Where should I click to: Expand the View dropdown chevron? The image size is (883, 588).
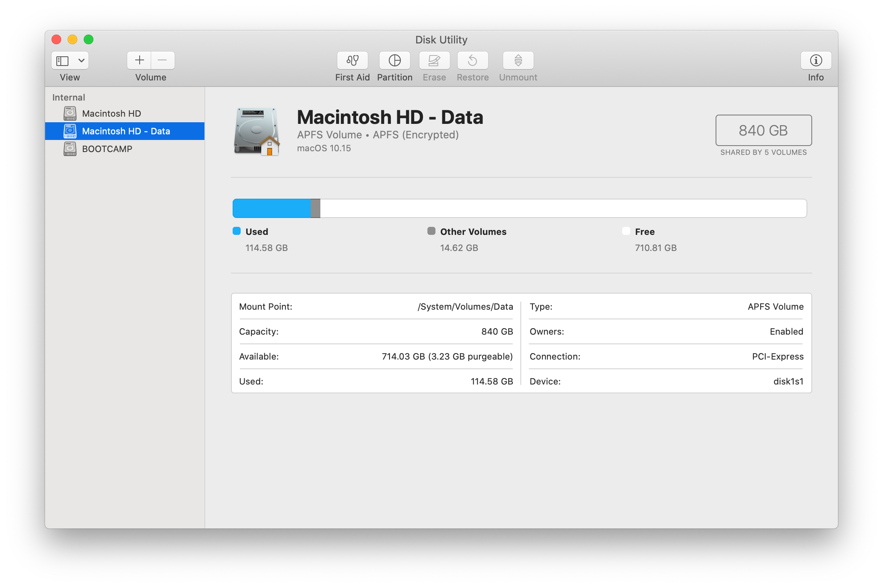tap(81, 61)
